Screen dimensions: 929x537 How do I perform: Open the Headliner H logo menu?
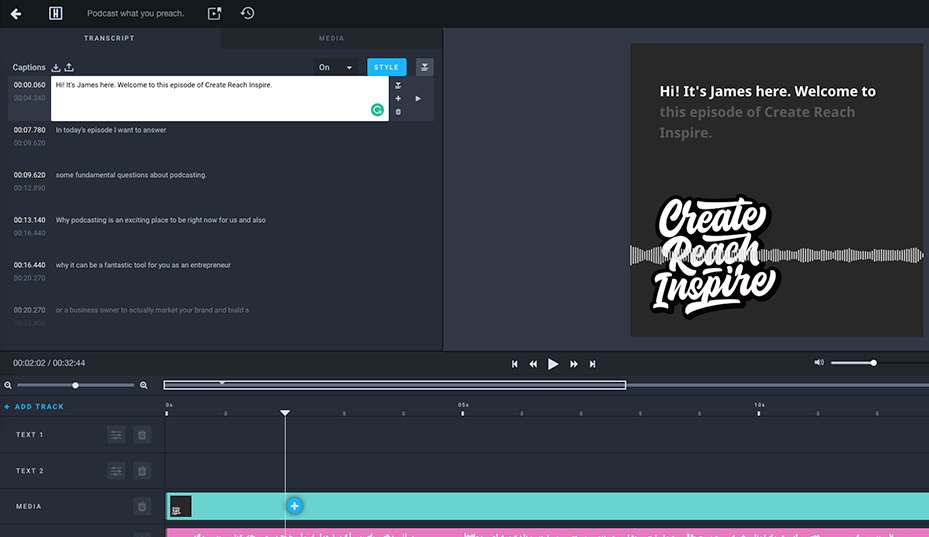(56, 13)
